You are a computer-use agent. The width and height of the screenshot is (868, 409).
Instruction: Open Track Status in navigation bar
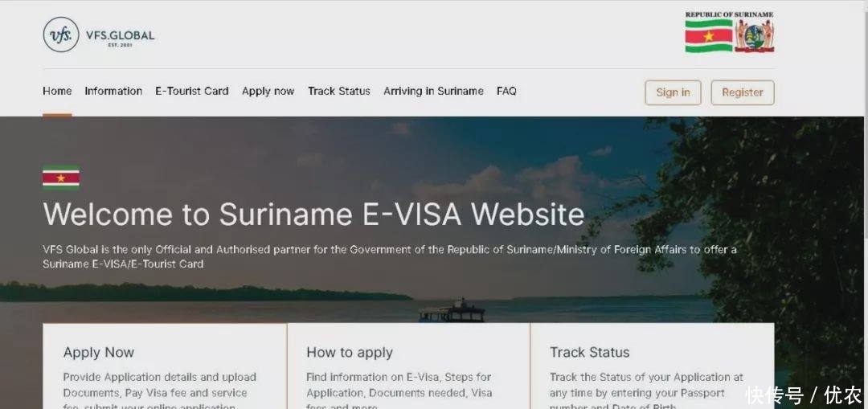pos(339,92)
